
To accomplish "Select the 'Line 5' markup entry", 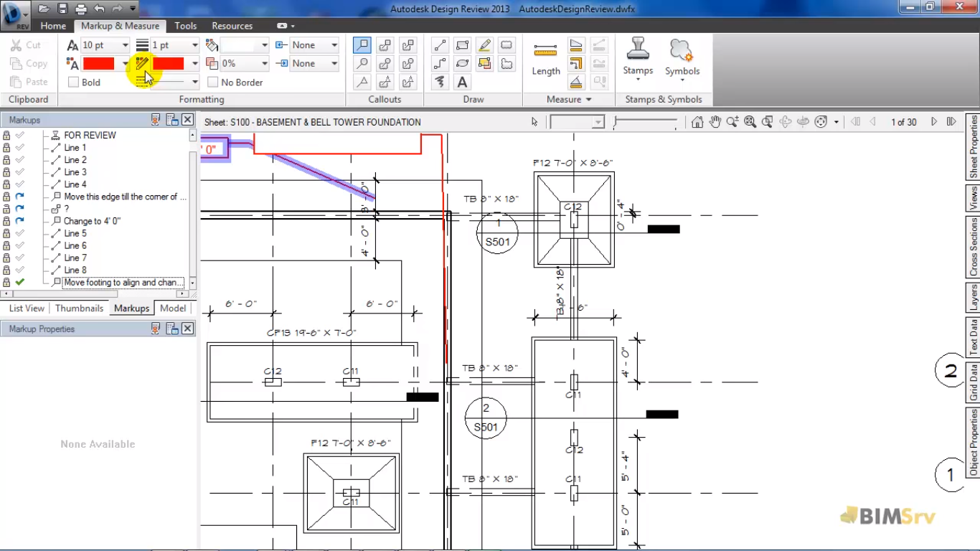I will [x=75, y=233].
